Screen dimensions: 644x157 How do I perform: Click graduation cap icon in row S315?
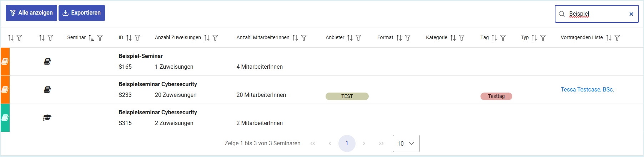click(x=47, y=117)
